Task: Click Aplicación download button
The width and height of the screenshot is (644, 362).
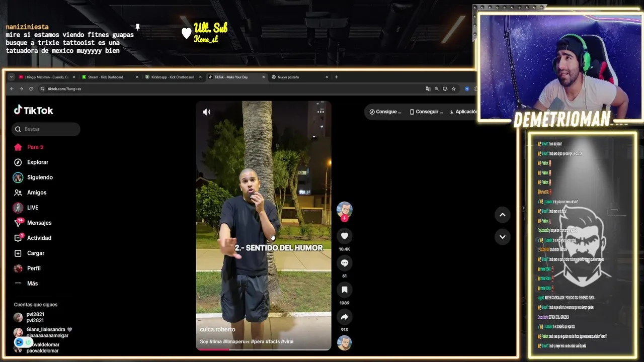Action: [463, 112]
